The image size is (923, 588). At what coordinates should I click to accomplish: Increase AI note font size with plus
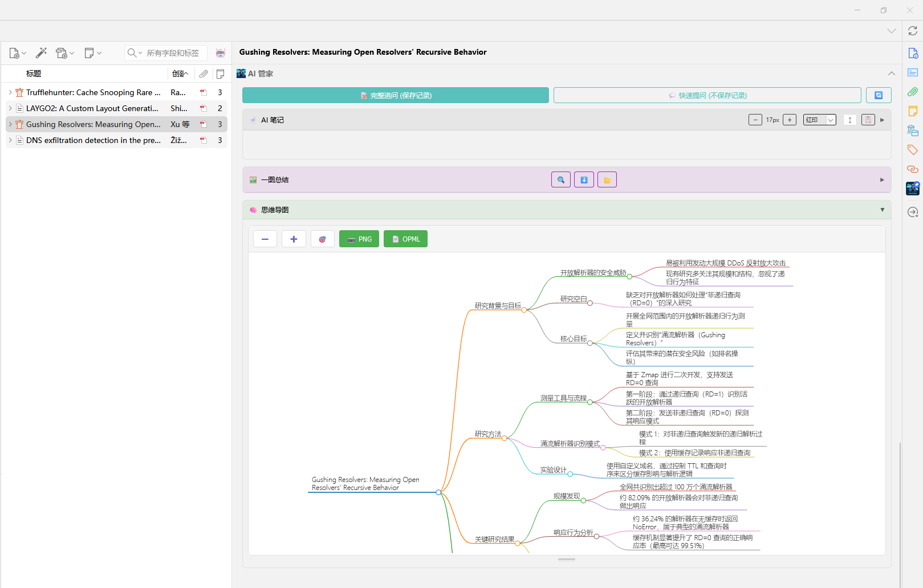pos(789,120)
